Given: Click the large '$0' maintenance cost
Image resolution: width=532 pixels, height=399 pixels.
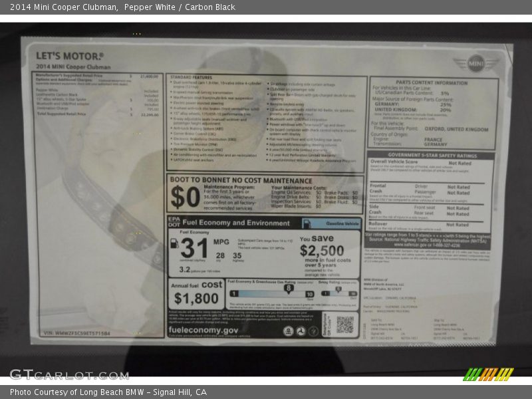Looking at the screenshot, I should [x=186, y=197].
